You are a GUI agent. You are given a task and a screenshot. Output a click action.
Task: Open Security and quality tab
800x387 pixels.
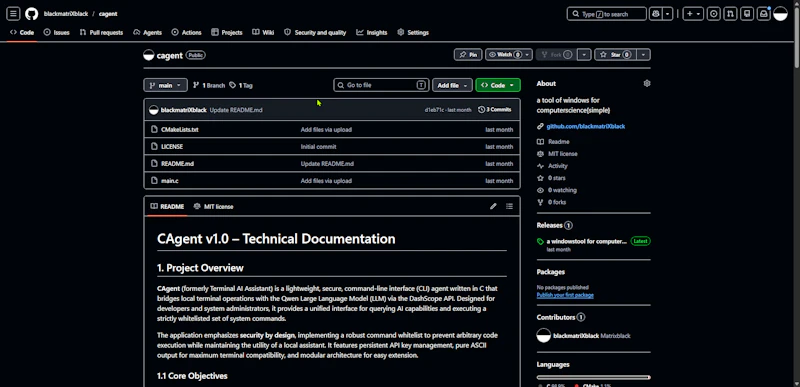315,32
